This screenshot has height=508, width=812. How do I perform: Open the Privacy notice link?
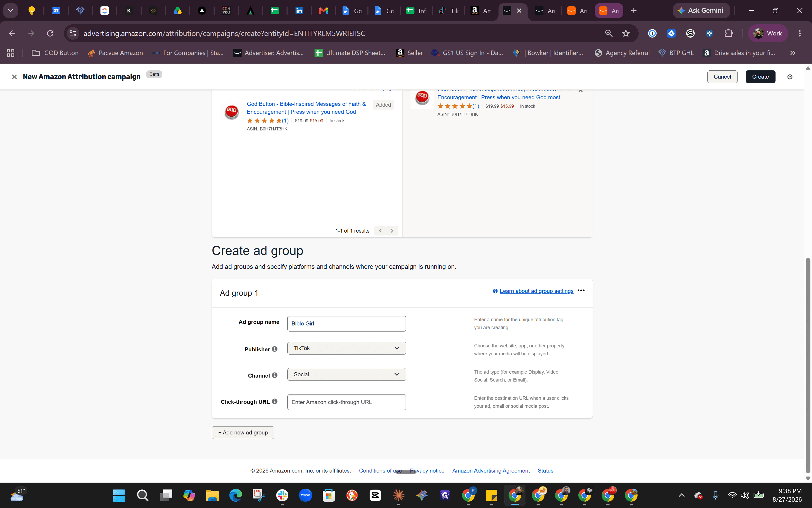[x=427, y=471]
